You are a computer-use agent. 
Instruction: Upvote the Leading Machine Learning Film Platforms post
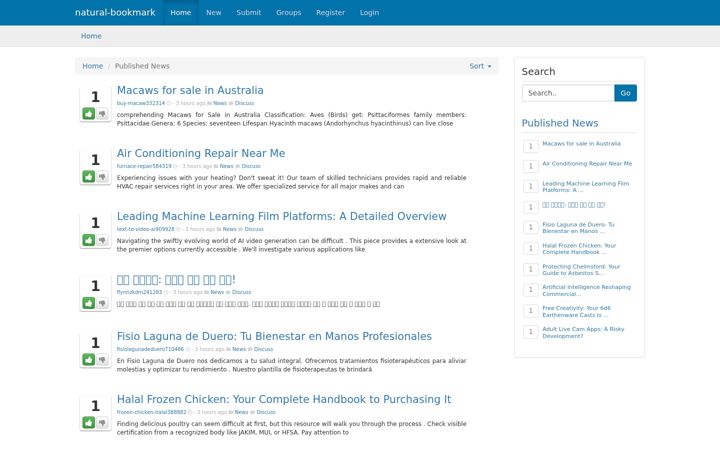pyautogui.click(x=89, y=240)
